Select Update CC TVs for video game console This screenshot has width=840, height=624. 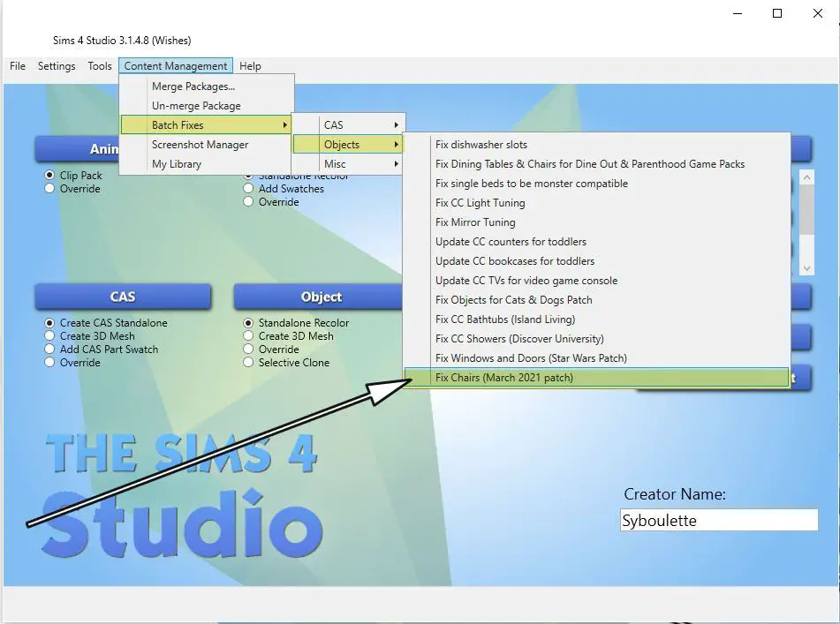click(597, 281)
